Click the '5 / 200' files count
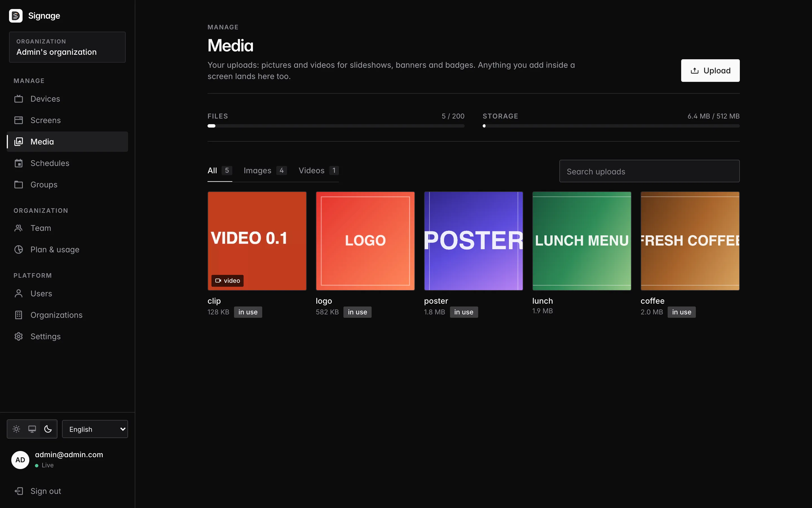 (453, 116)
